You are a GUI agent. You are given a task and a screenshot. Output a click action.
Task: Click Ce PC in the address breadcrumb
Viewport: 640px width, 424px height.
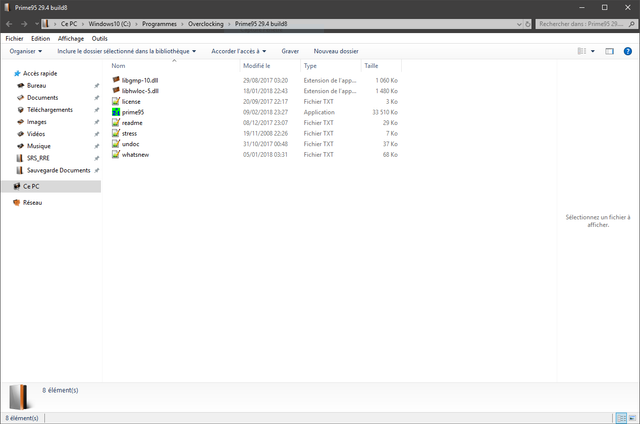tap(69, 24)
